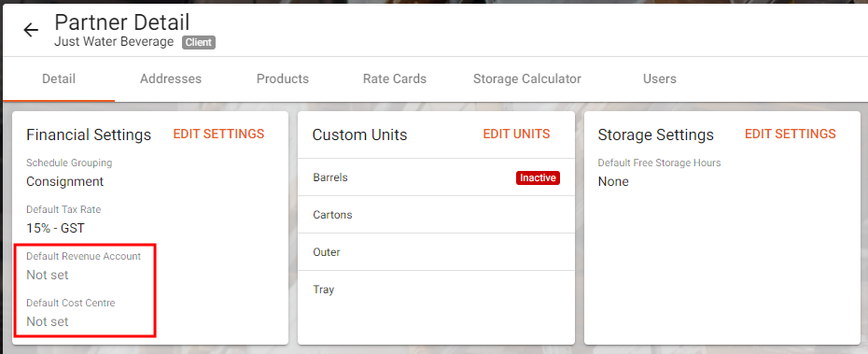Edit settings in Financial Settings card

[x=218, y=135]
